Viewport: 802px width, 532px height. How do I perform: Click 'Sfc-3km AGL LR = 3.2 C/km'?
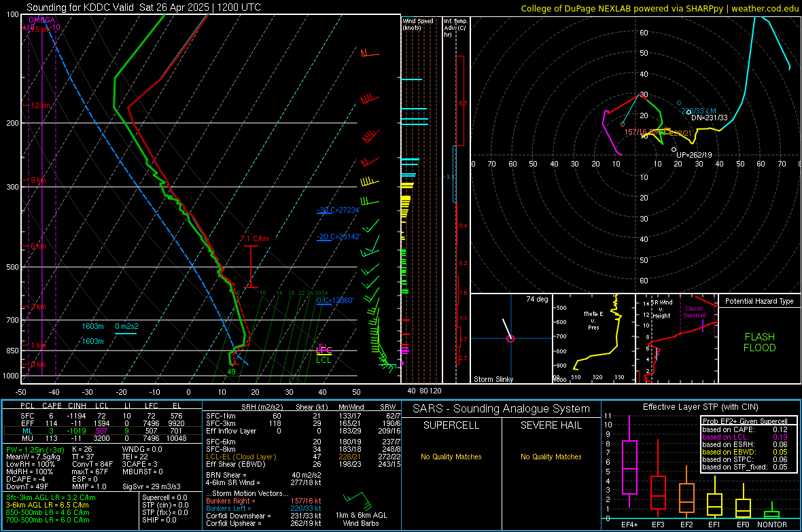click(51, 497)
